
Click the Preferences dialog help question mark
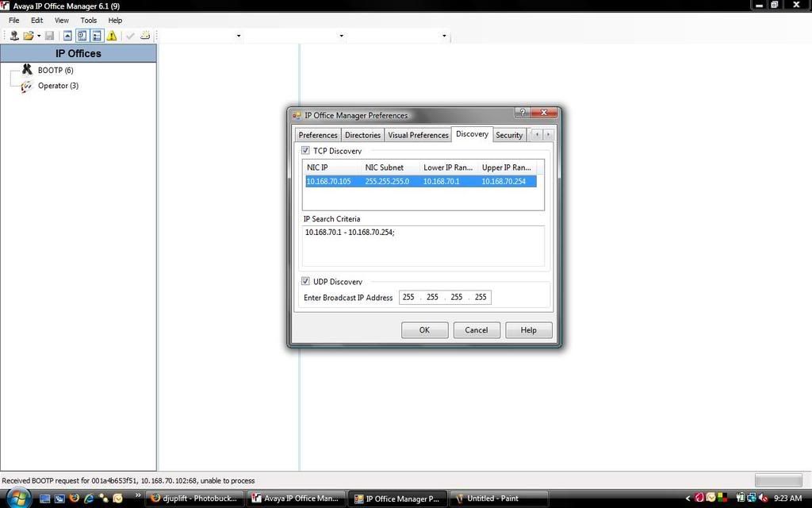click(522, 113)
